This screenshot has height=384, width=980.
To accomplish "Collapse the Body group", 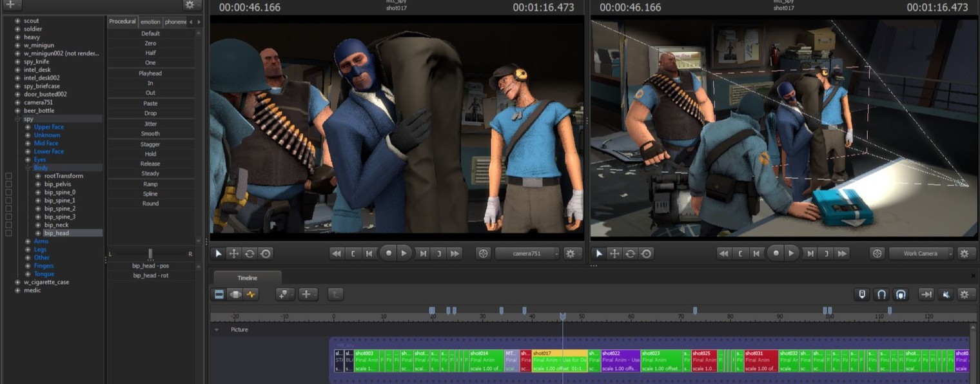I will click(28, 168).
